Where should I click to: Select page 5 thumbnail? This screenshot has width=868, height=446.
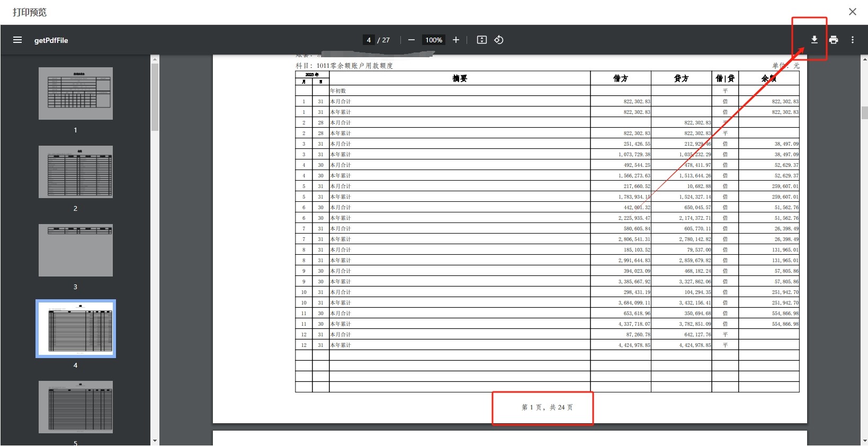pyautogui.click(x=76, y=407)
